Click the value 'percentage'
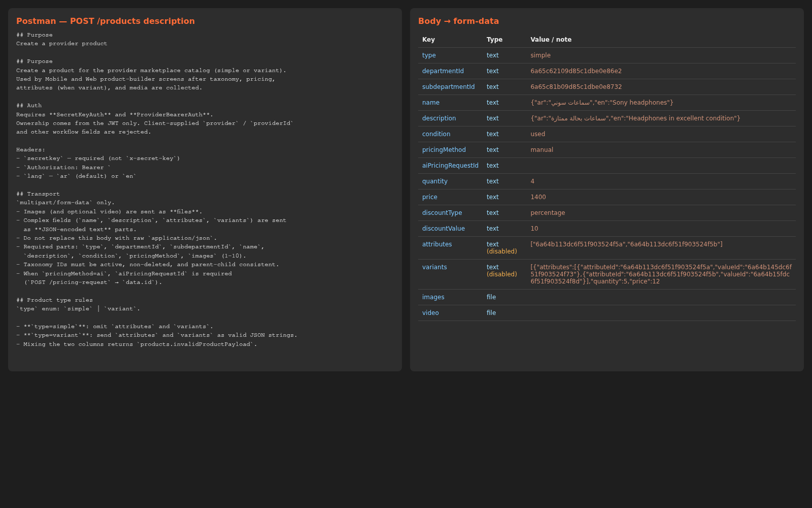The image size is (812, 508). coord(548,213)
